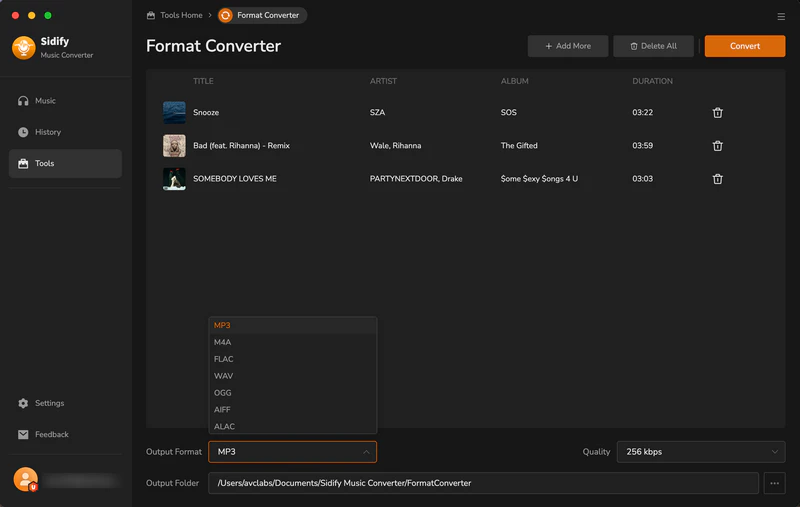The image size is (800, 507).
Task: Browse output folder with the ellipsis button
Action: coord(774,483)
